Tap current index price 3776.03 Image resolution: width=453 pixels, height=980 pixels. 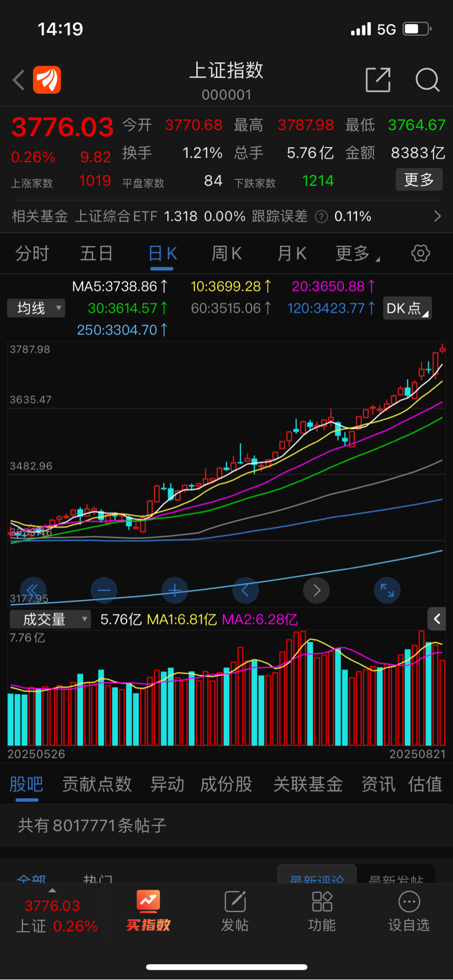pos(63,127)
